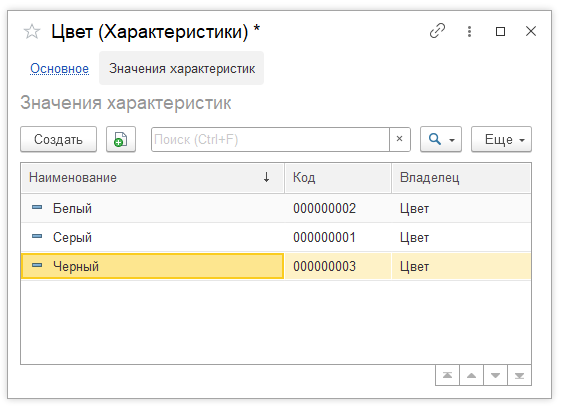561x407 pixels.
Task: Create new item by copying icon
Action: click(x=121, y=139)
